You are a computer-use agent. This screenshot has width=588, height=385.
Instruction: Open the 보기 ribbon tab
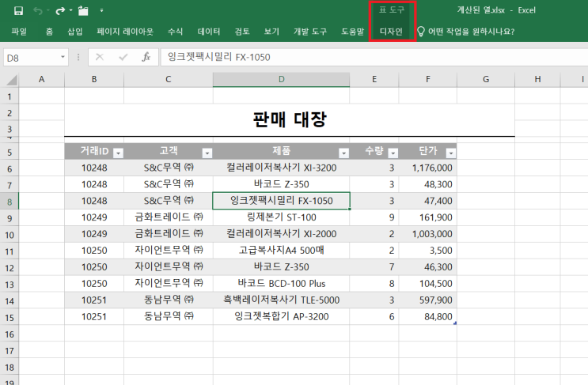click(x=271, y=32)
